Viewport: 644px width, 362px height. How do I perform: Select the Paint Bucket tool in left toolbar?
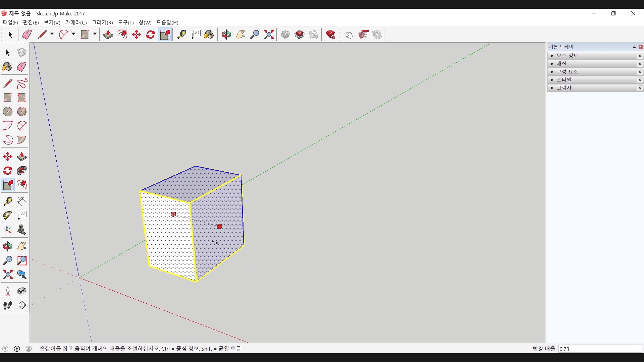click(7, 67)
